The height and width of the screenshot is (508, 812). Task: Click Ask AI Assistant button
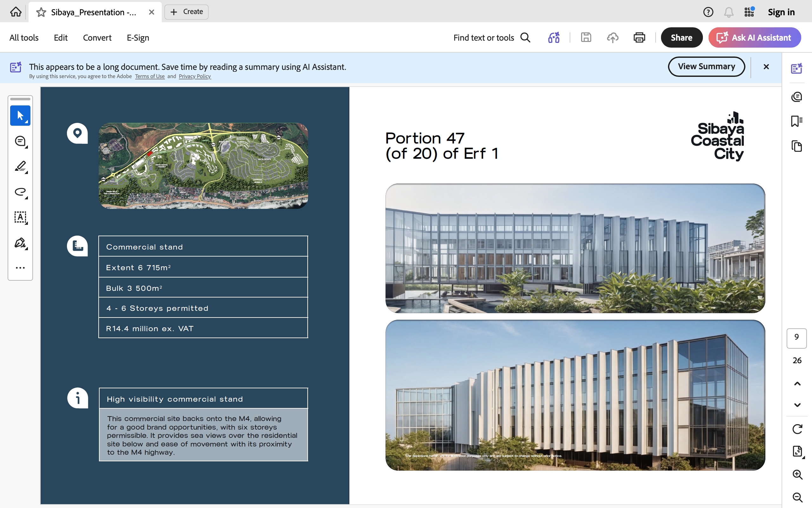point(755,38)
